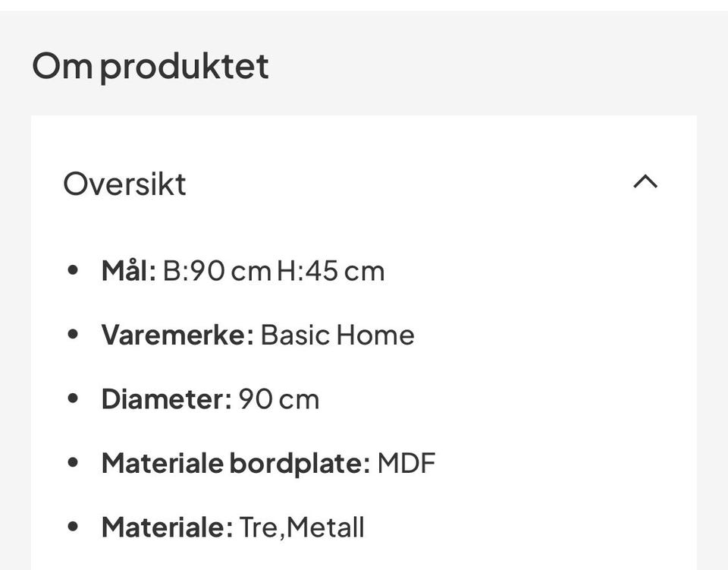This screenshot has width=728, height=570.
Task: Click the H:45 cm height value
Action: pyautogui.click(x=331, y=271)
